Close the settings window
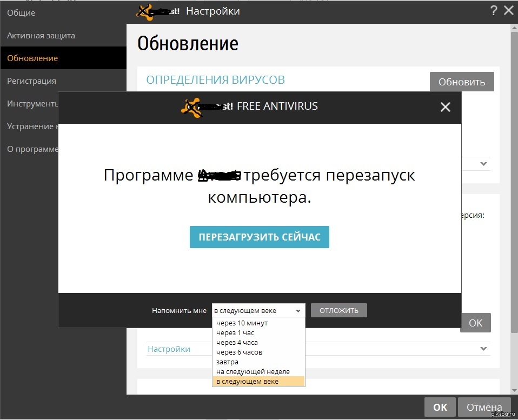Image resolution: width=518 pixels, height=420 pixels. tap(509, 10)
